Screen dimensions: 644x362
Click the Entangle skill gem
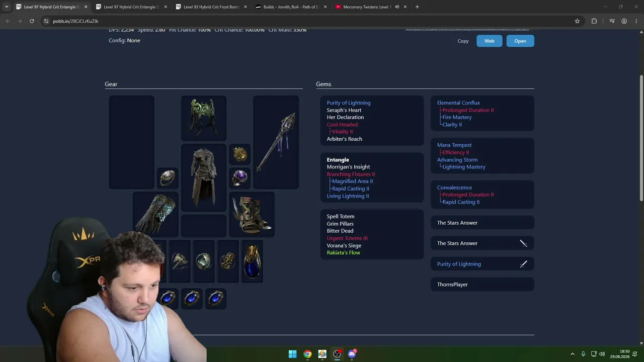(x=338, y=160)
